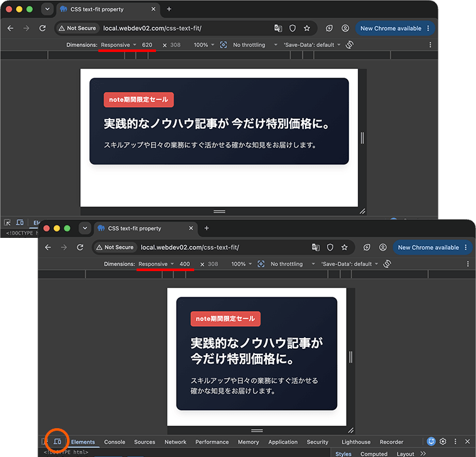The height and width of the screenshot is (457, 476).
Task: Open 'Save-Data': default dropdown in front window
Action: pos(349,264)
